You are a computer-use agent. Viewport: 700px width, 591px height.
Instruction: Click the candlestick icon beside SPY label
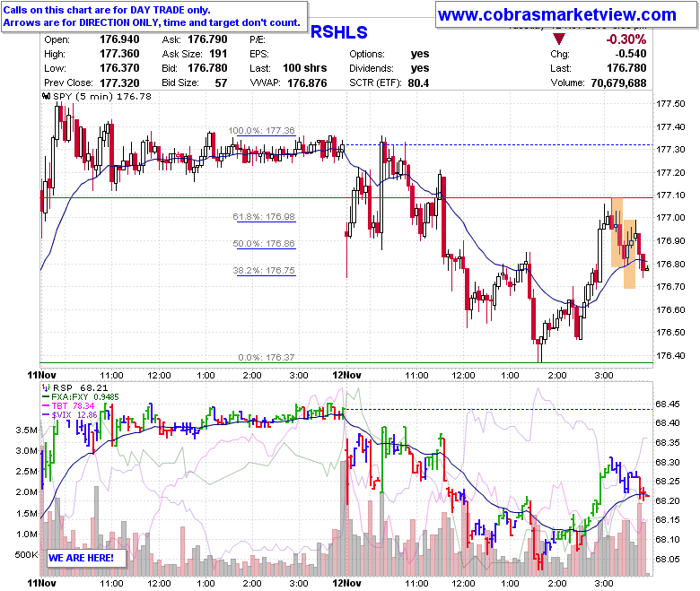46,96
